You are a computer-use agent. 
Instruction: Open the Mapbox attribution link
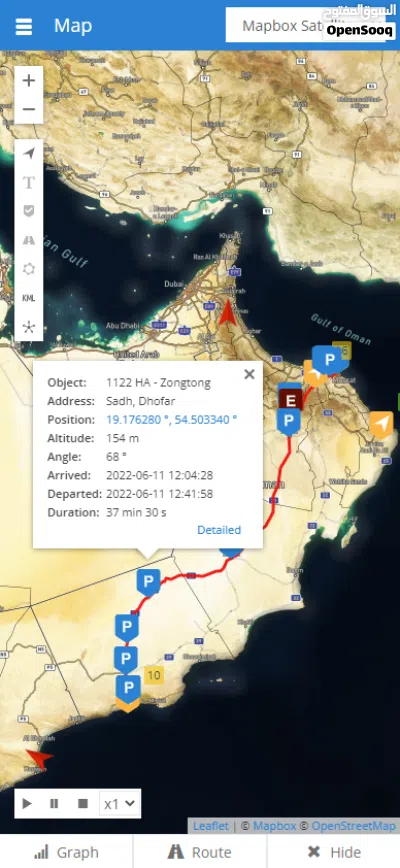pyautogui.click(x=274, y=826)
